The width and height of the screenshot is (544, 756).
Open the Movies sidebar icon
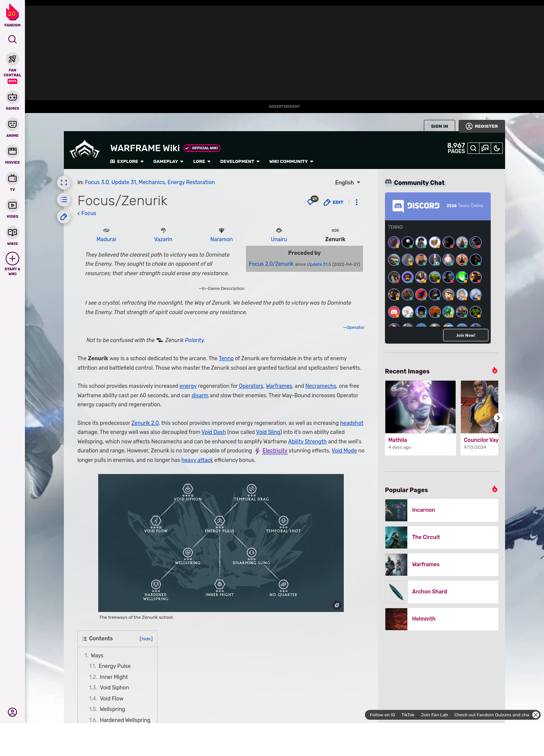point(12,151)
